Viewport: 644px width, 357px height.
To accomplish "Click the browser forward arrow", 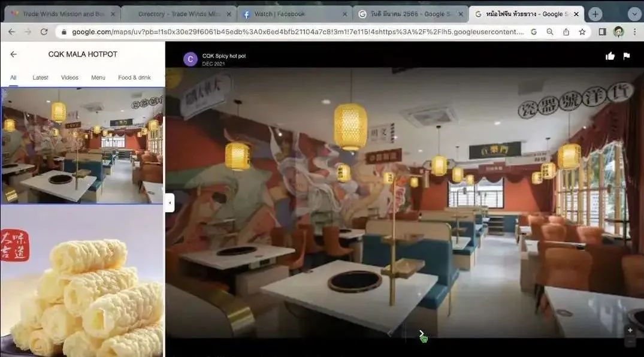I will [x=28, y=32].
